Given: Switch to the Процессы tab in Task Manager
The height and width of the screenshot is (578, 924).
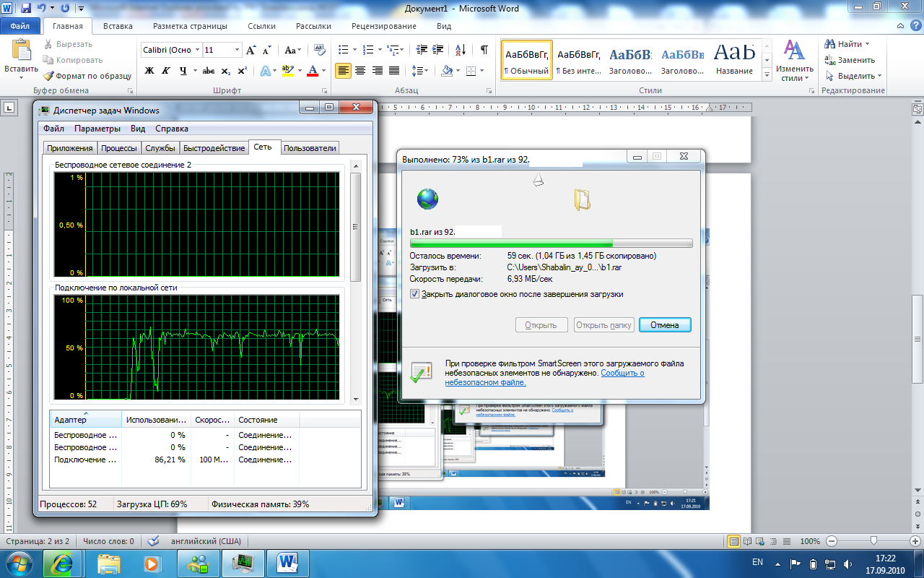Looking at the screenshot, I should (x=118, y=148).
